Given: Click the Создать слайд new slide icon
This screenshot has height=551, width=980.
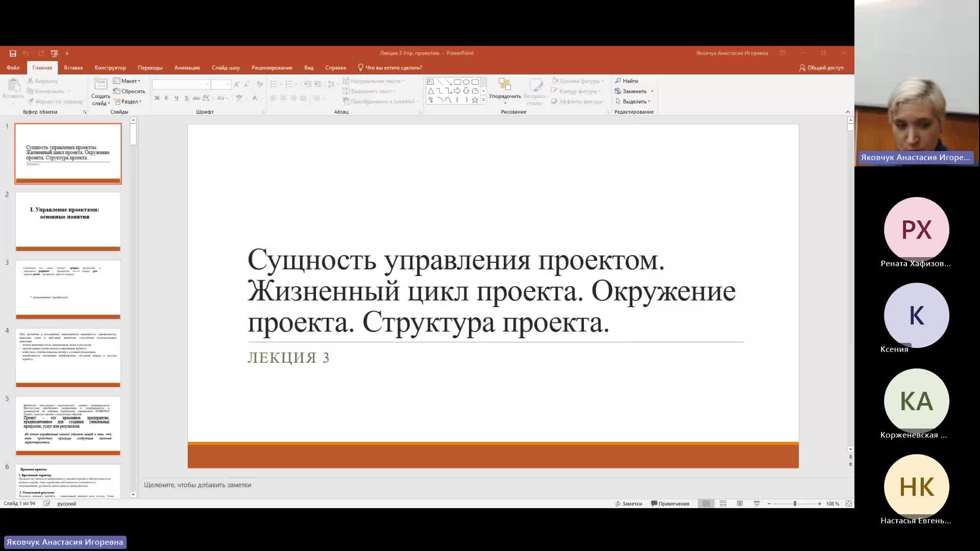Looking at the screenshot, I should pyautogui.click(x=101, y=85).
